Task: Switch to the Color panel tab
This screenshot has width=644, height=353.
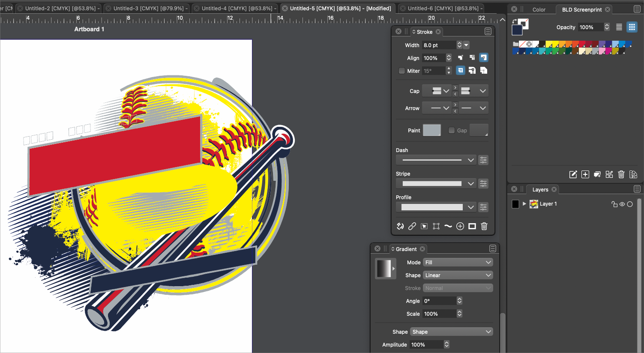Action: 539,9
